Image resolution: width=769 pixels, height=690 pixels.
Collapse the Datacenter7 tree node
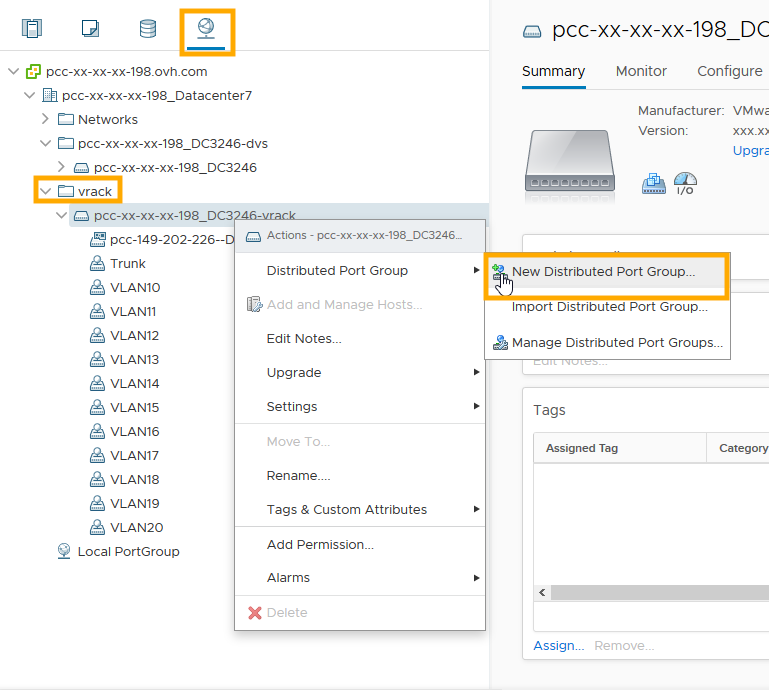[x=30, y=95]
